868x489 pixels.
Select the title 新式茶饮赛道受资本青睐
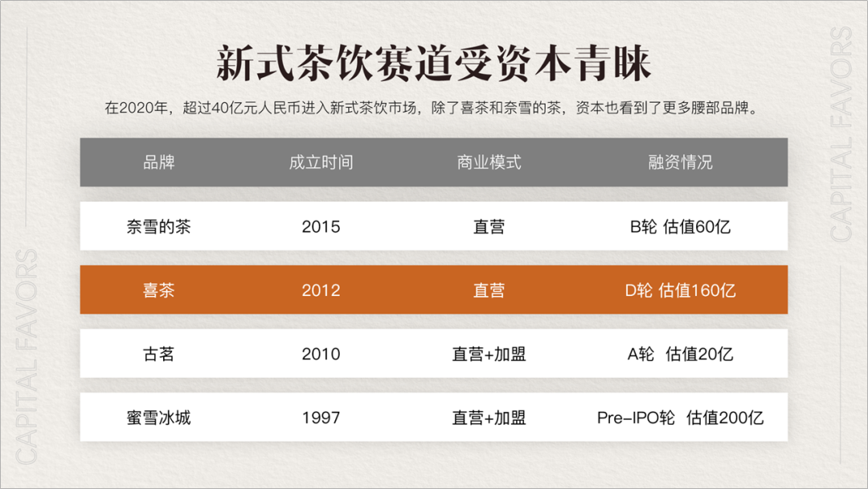433,63
